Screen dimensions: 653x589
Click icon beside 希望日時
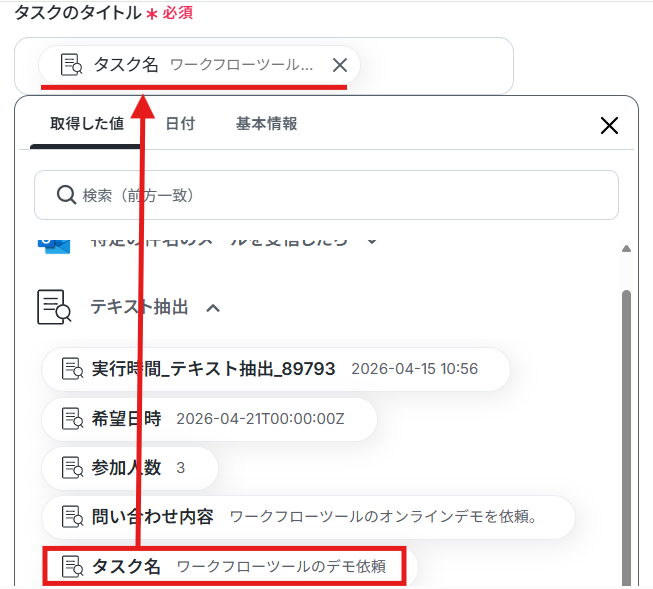72,419
